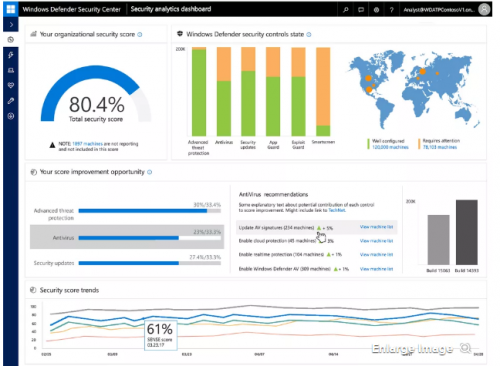The height and width of the screenshot is (366, 500).
Task: Open the feedback chat icon in top bar
Action: [x=361, y=10]
